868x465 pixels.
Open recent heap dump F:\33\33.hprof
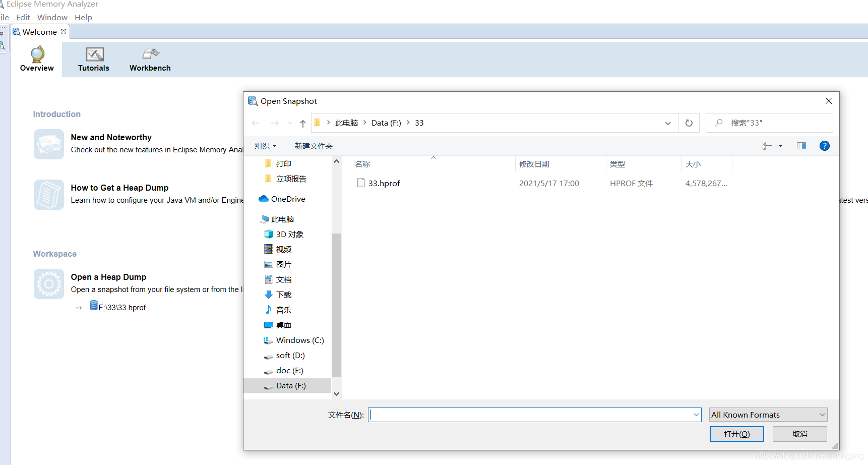pyautogui.click(x=122, y=307)
